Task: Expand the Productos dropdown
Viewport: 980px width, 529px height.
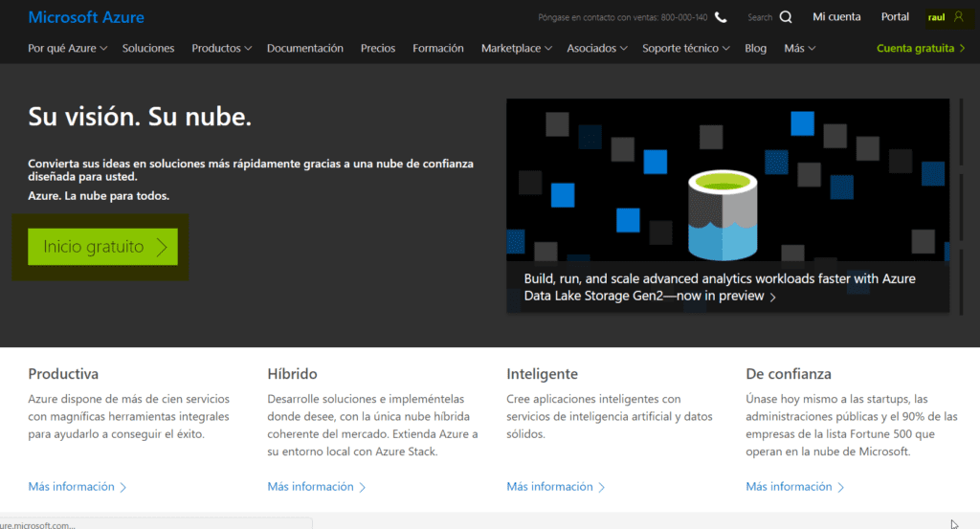Action: pos(221,48)
